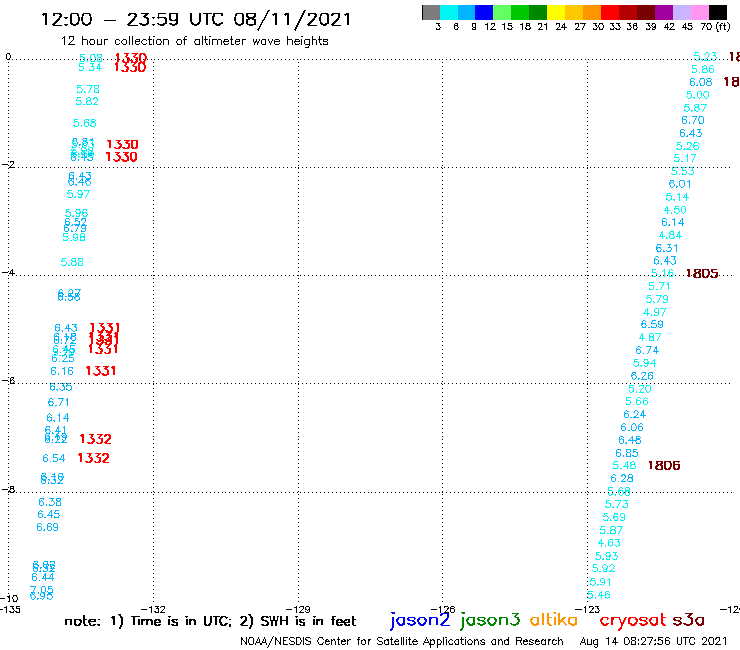This screenshot has width=740, height=650.
Task: Click the wave height 4.50
Action: 675,210
